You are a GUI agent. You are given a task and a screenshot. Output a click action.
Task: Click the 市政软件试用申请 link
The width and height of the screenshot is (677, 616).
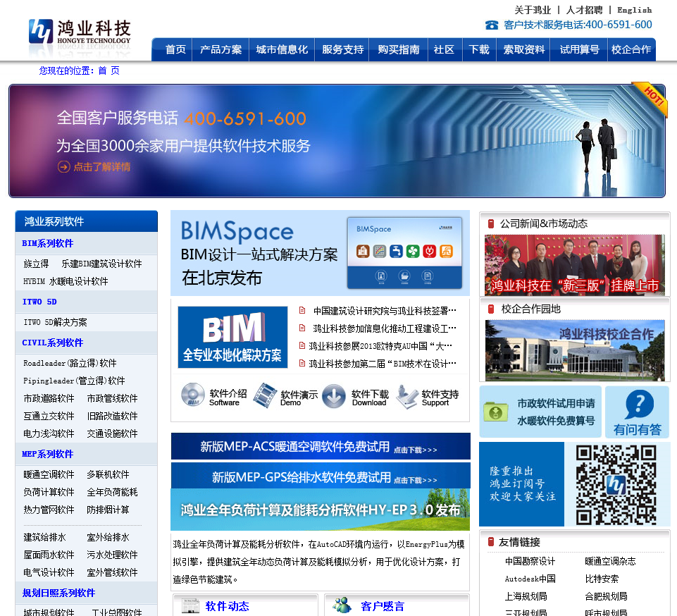click(x=556, y=403)
